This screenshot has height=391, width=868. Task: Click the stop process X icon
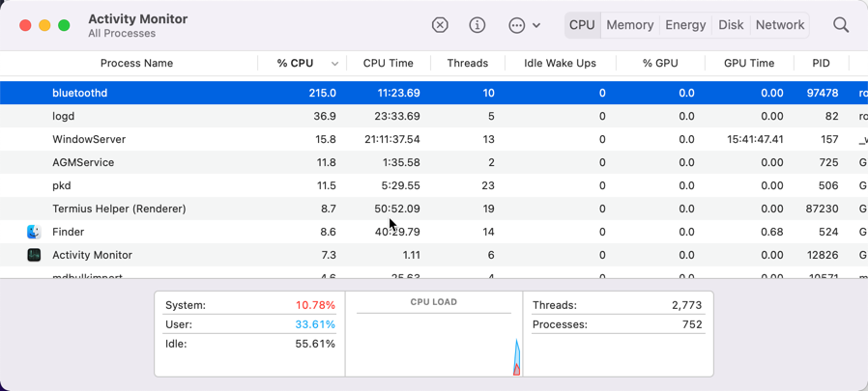pyautogui.click(x=440, y=25)
